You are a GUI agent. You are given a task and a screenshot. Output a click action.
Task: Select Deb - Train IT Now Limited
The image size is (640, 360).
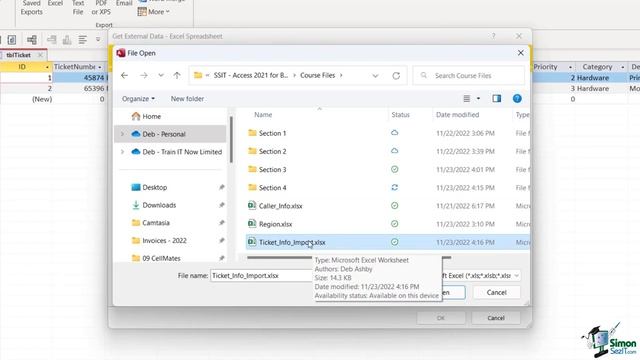tap(177, 152)
